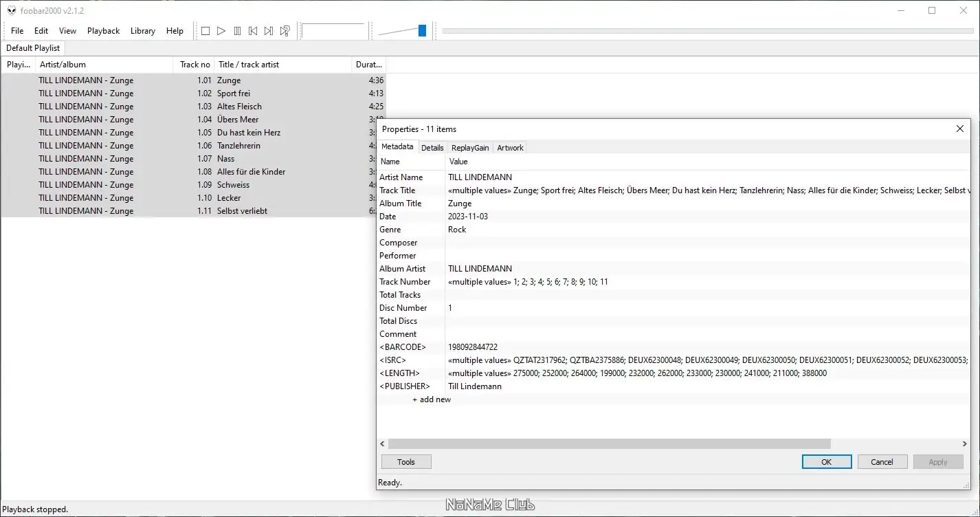Pause playback using the Pause icon
Viewport: 980px width, 517px height.
click(237, 31)
